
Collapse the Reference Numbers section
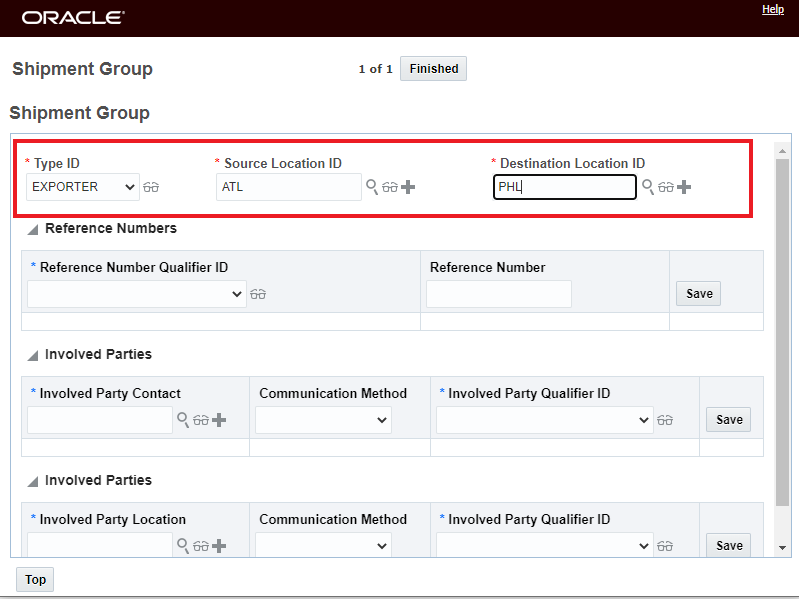33,229
